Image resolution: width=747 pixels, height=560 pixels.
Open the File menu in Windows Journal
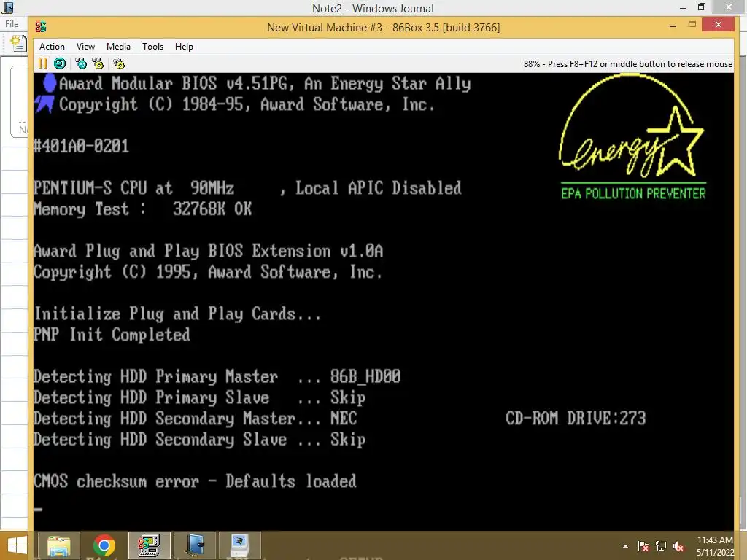[12, 24]
